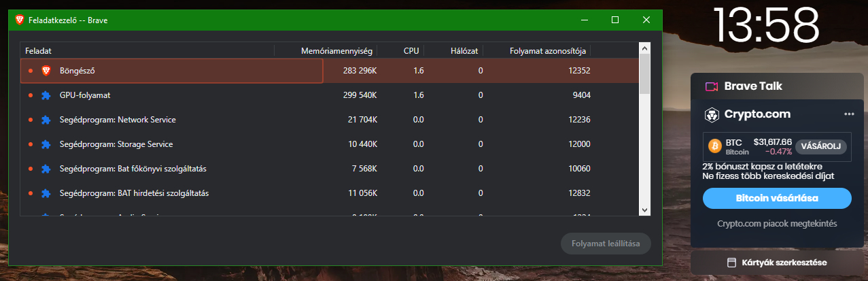868x281 pixels.
Task: Click puzzle icon next to Network Service
Action: [x=46, y=120]
